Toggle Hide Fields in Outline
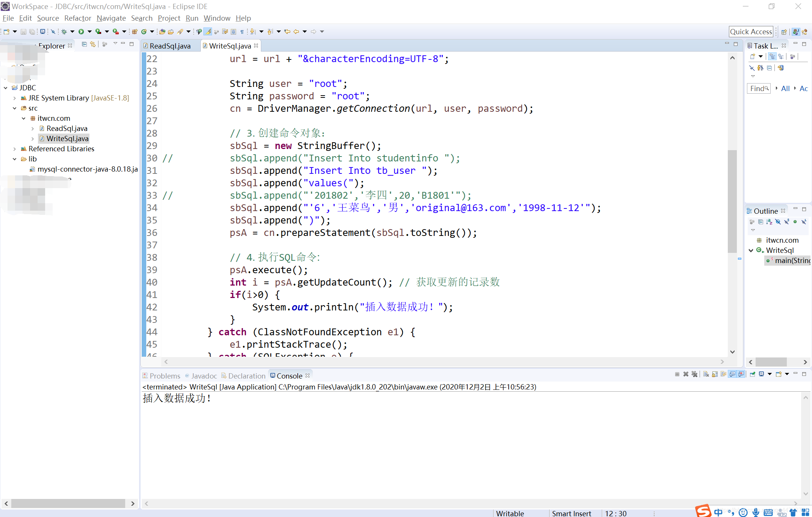The width and height of the screenshot is (812, 517). [x=778, y=222]
